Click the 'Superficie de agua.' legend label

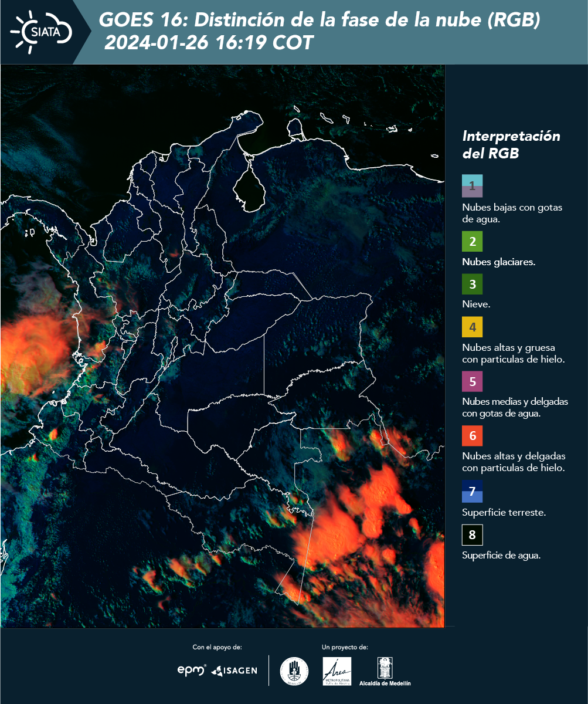(501, 556)
